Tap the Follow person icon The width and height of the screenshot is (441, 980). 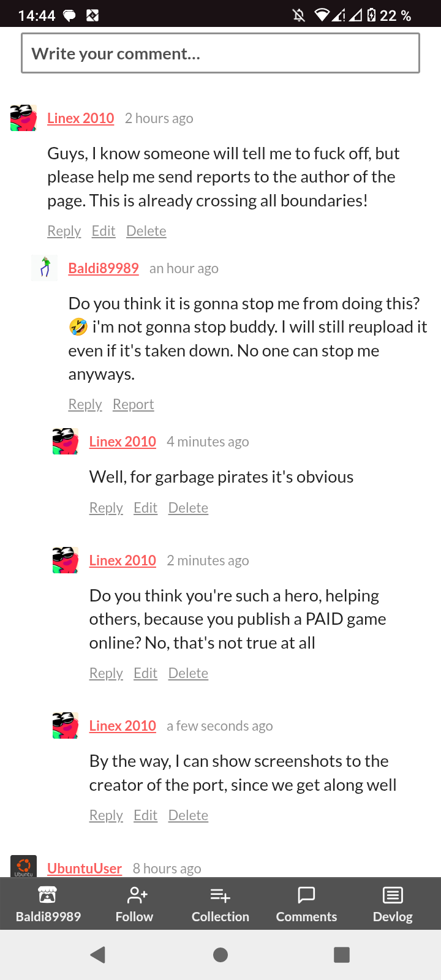tap(136, 895)
